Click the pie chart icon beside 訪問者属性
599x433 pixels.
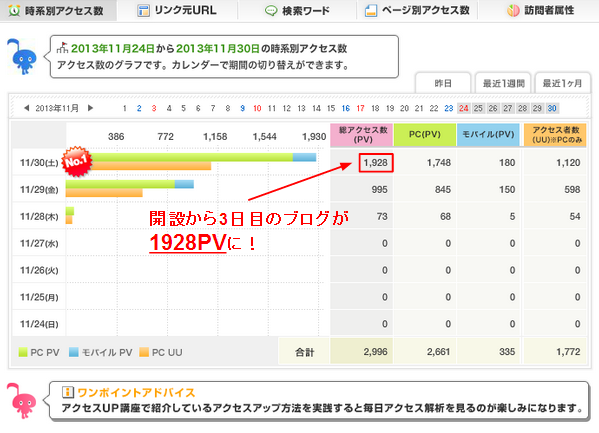(x=513, y=11)
